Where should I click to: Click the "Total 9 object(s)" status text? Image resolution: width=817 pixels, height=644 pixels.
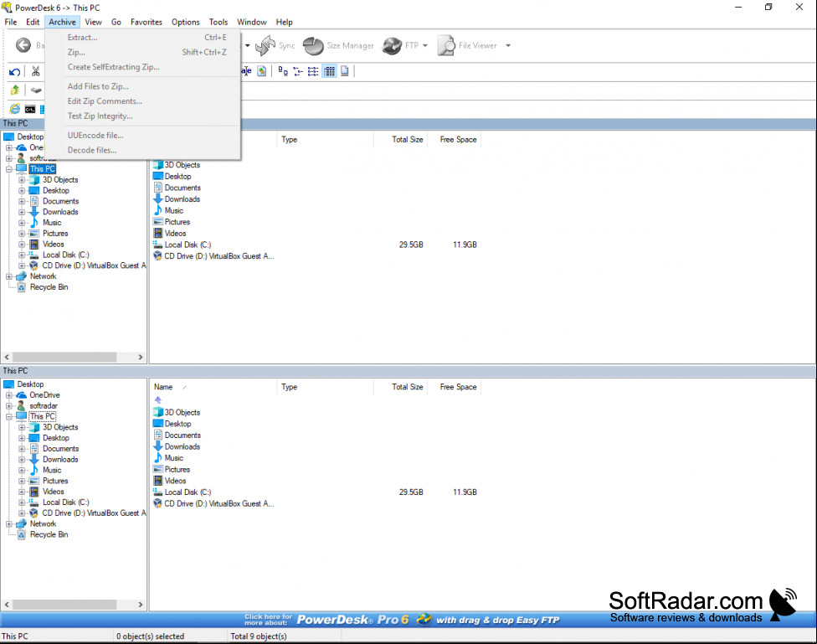[x=259, y=636]
